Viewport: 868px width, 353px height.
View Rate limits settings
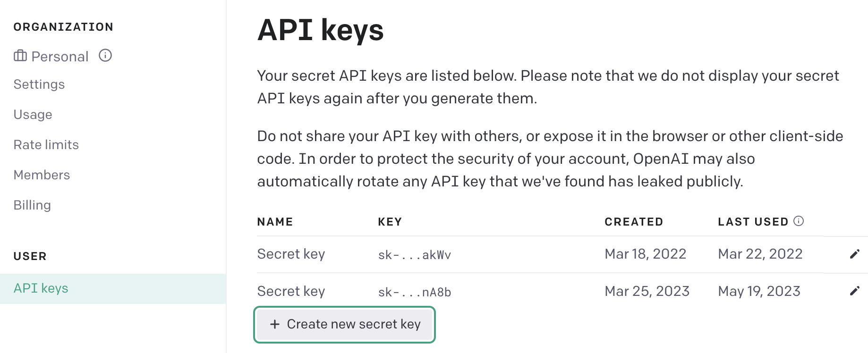click(x=46, y=144)
